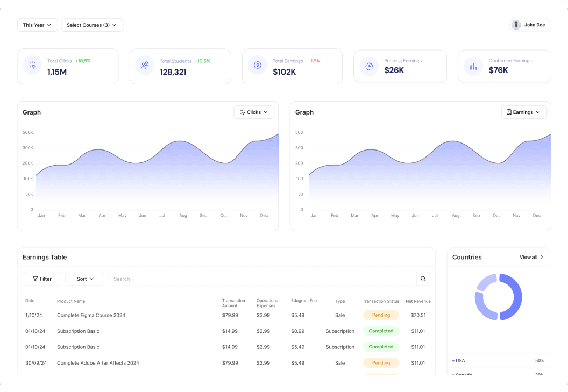This screenshot has height=392, width=568.
Task: Click the Net Revenue column header
Action: pos(418,301)
